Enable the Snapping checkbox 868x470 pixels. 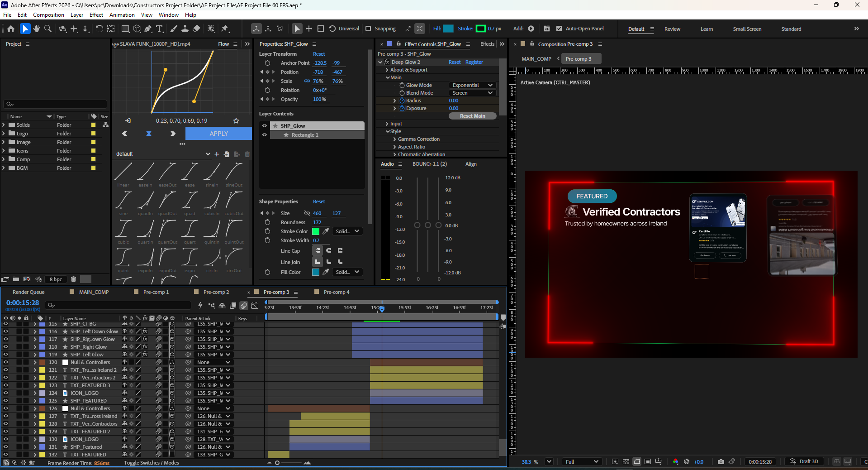(368, 29)
